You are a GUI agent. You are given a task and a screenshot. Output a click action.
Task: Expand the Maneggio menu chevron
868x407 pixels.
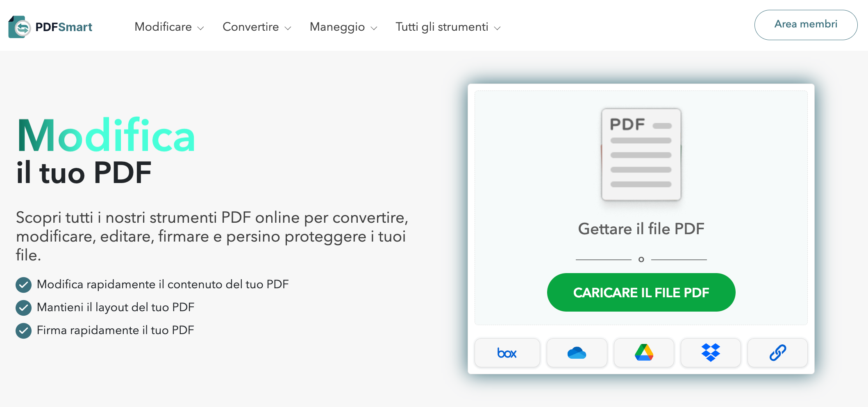click(373, 28)
